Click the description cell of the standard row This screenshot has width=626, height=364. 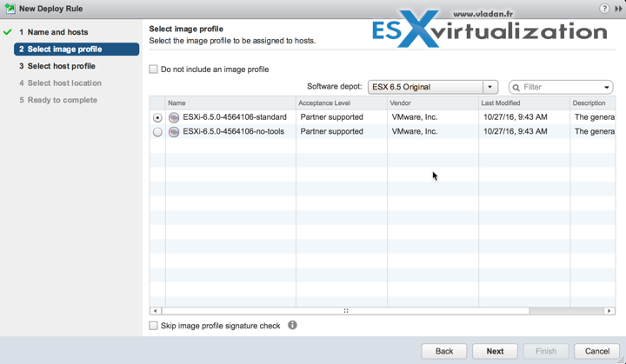click(x=595, y=117)
